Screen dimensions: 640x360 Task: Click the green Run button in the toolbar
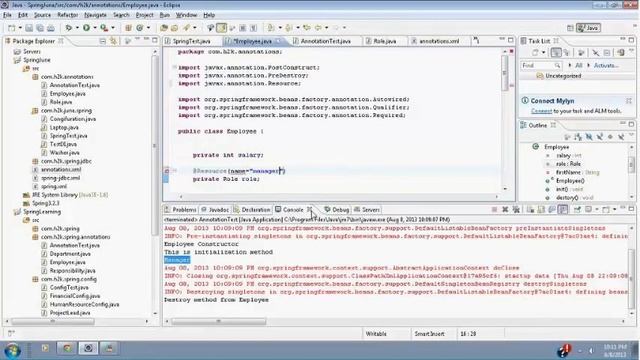(87, 28)
